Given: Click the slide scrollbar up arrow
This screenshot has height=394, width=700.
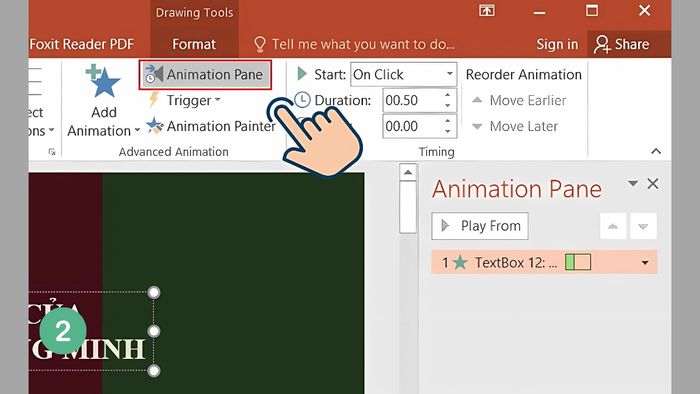Looking at the screenshot, I should pyautogui.click(x=408, y=172).
